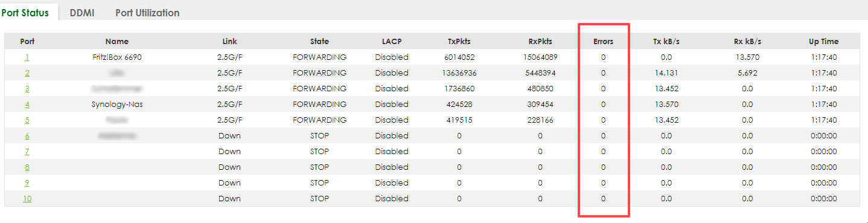Viewport: 868px width, 223px height.
Task: Click the port 5 link
Action: [x=27, y=120]
